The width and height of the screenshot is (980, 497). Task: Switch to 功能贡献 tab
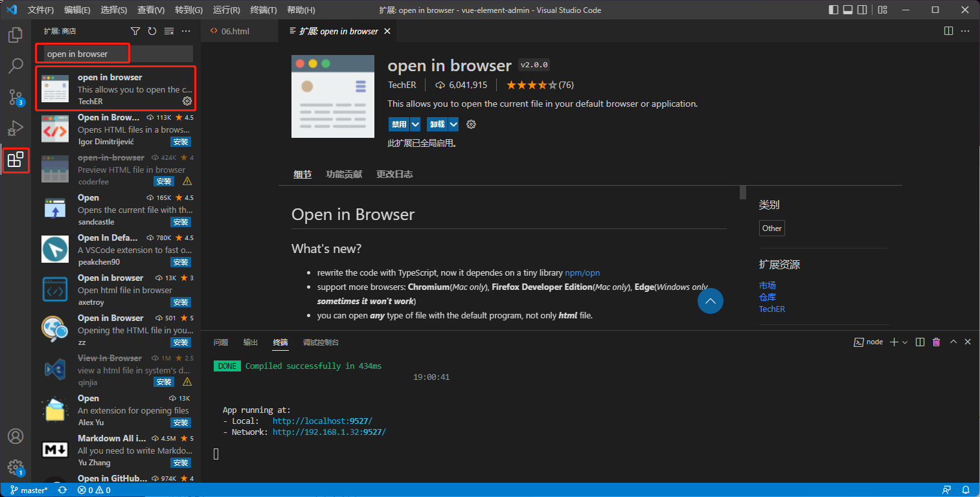pos(344,175)
